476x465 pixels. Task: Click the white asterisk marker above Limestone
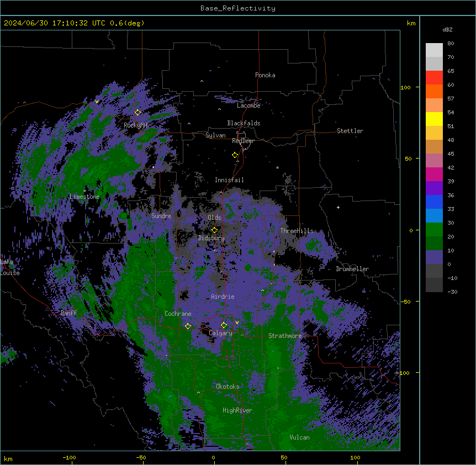pos(84,191)
